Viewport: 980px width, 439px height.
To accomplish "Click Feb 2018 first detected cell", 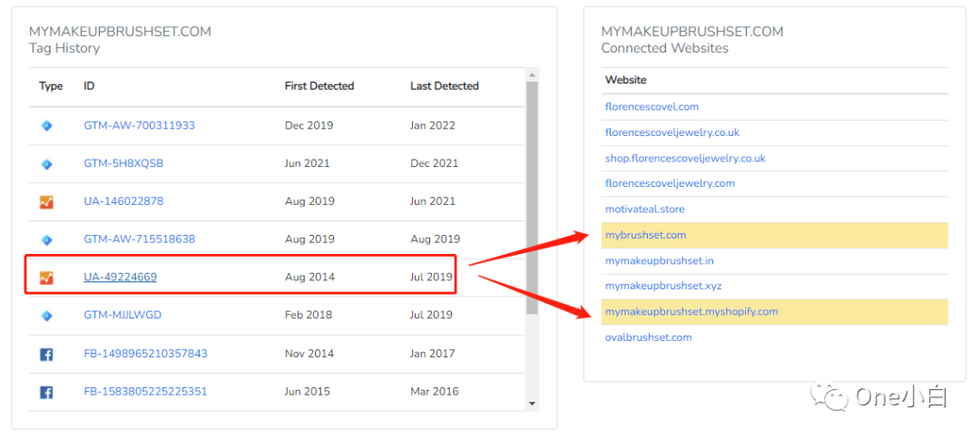I will (309, 315).
